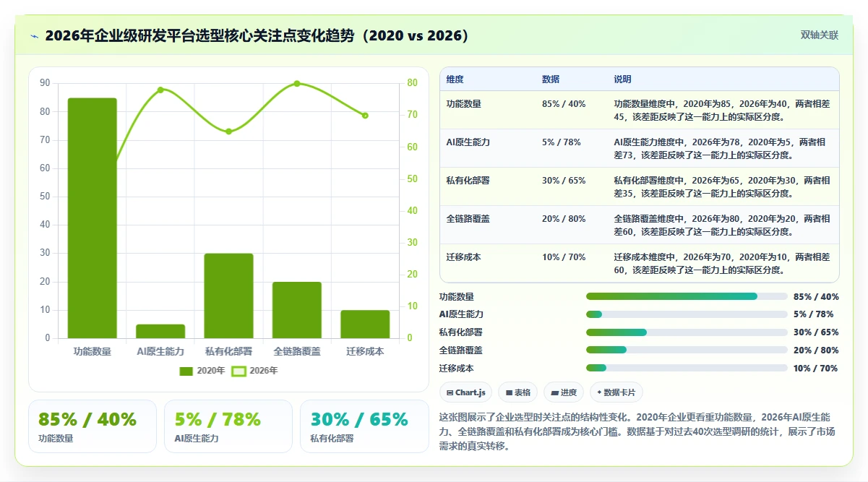Click the AI原生能力 bar in chart

(160, 331)
